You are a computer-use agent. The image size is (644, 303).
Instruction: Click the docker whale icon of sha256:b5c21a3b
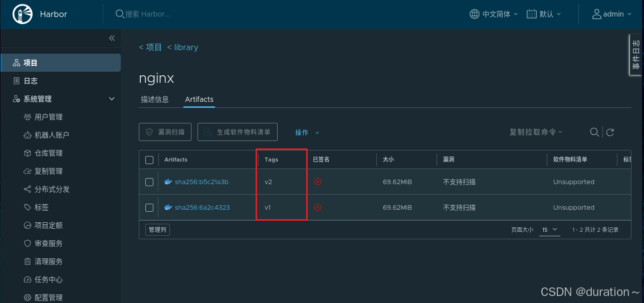tap(168, 182)
